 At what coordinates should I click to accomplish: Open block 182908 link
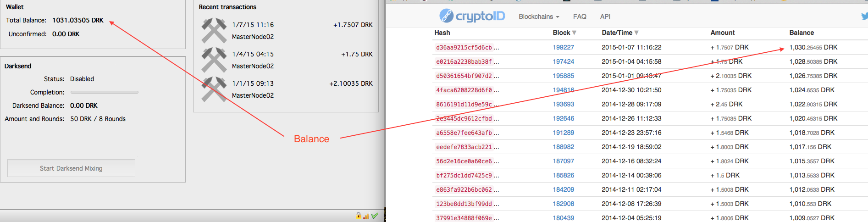pos(564,204)
